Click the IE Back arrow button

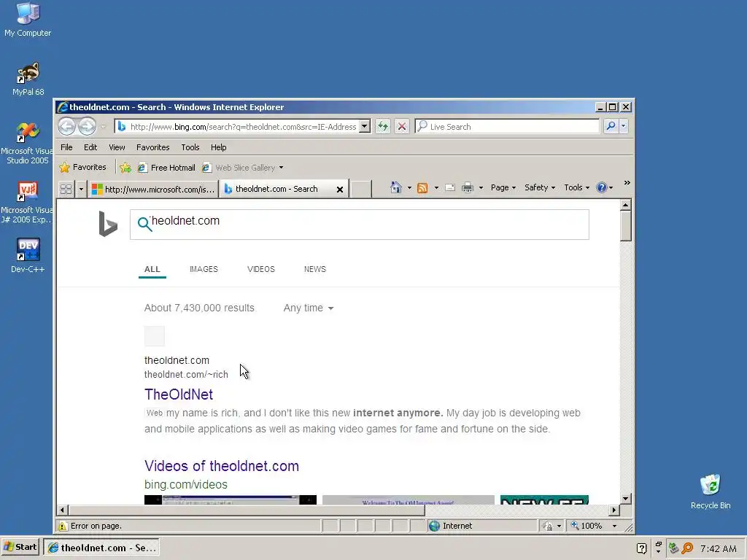point(66,126)
